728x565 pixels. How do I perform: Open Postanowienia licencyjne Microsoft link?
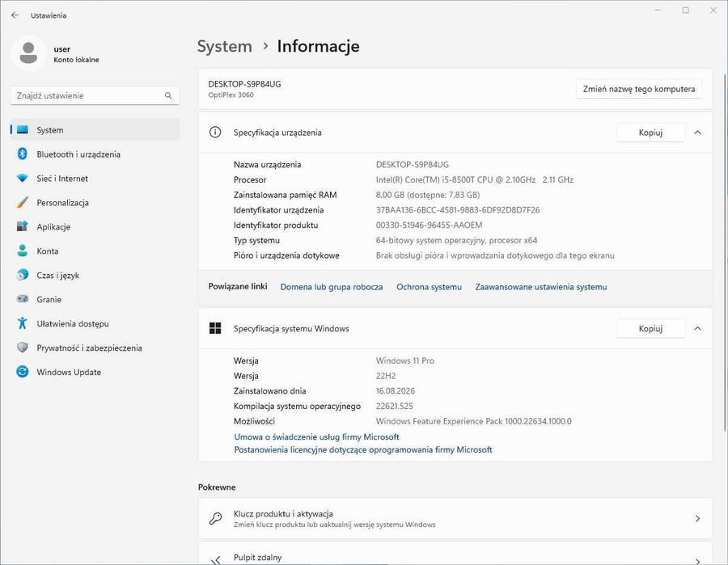point(363,449)
